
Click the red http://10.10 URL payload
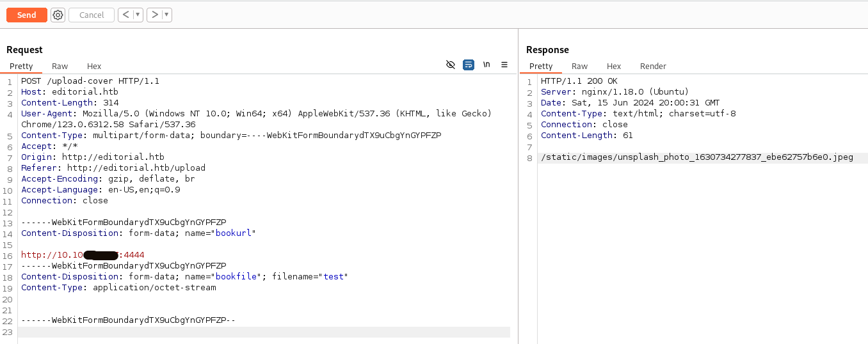83,255
